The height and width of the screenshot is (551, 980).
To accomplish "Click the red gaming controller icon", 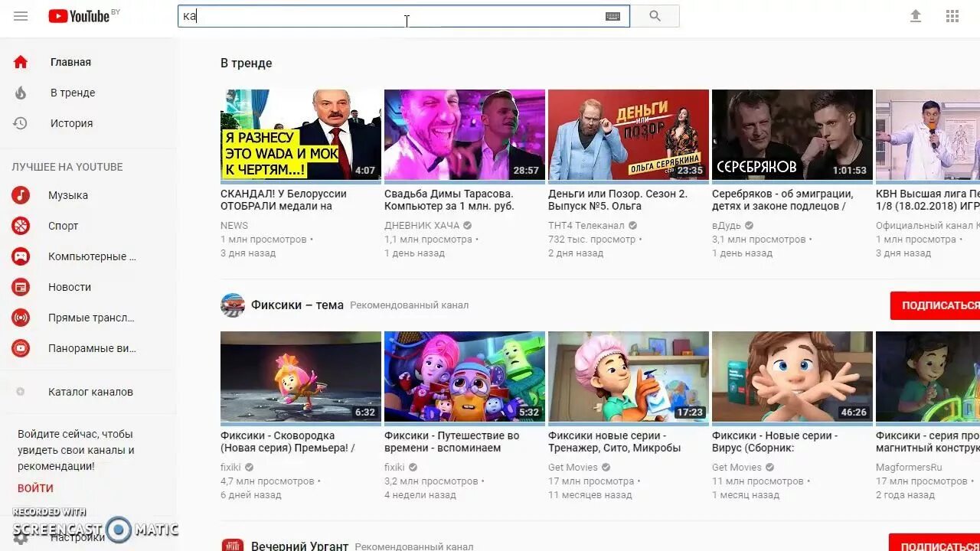I will 21,256.
